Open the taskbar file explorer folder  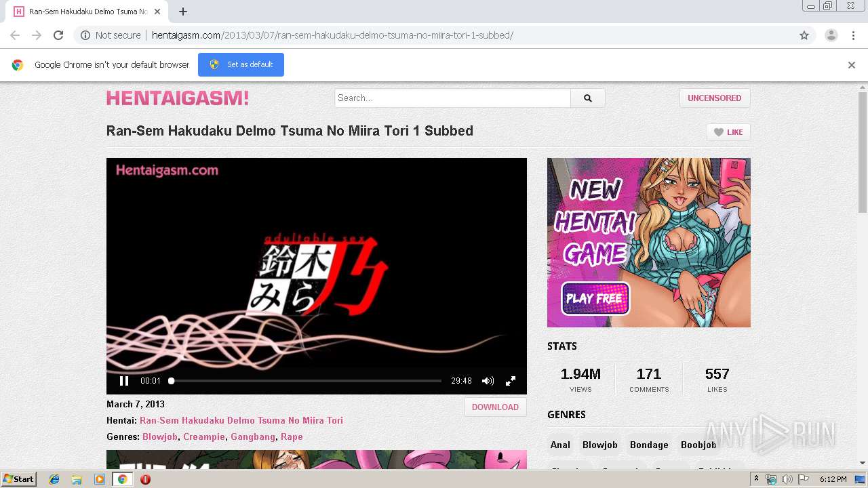[x=77, y=479]
